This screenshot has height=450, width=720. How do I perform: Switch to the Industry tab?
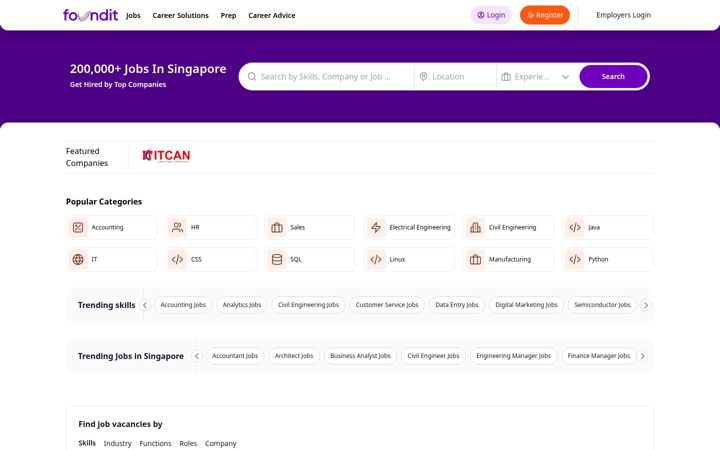point(118,444)
